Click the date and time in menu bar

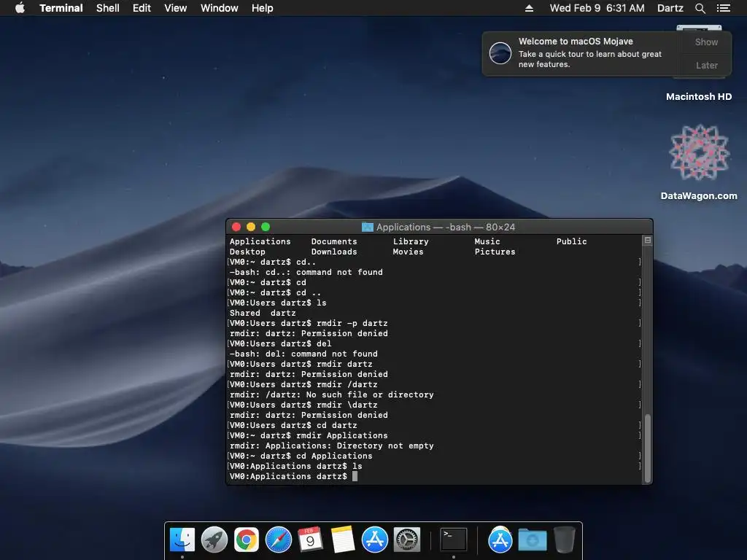point(597,8)
